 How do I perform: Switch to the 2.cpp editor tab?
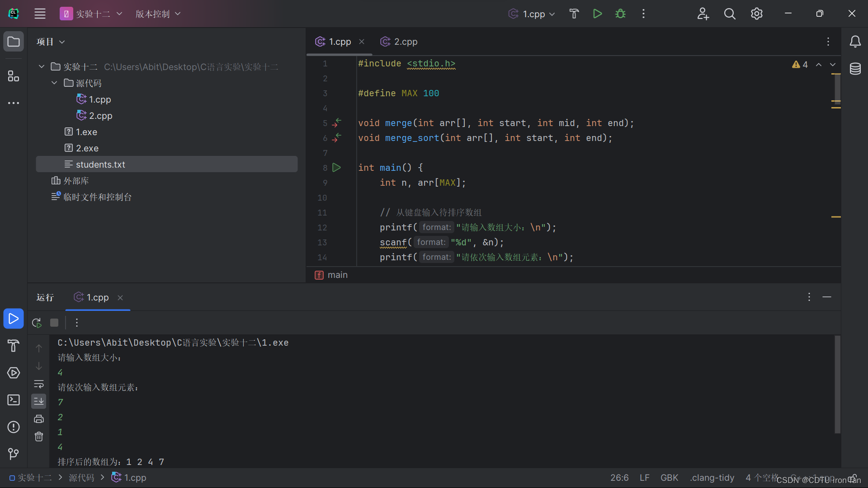coord(399,42)
